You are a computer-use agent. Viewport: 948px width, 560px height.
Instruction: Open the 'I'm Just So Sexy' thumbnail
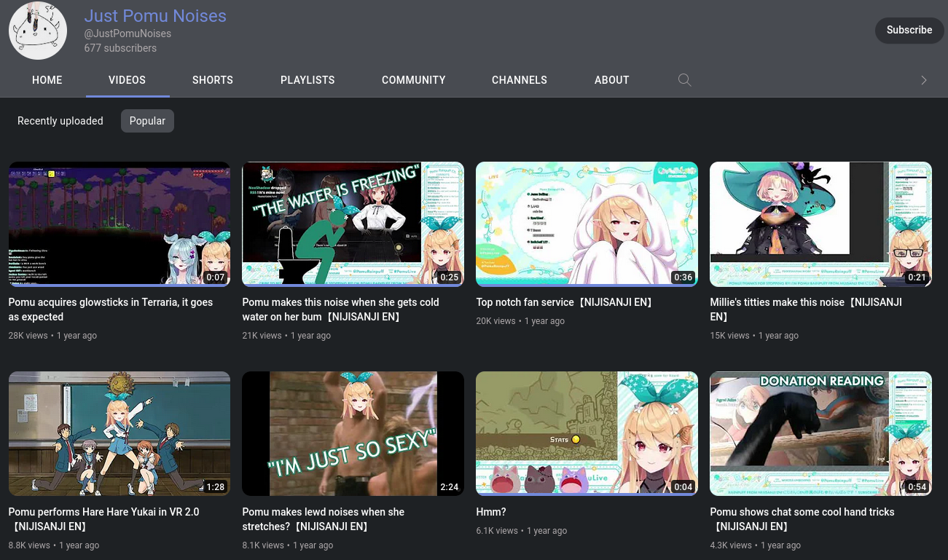[x=353, y=434]
